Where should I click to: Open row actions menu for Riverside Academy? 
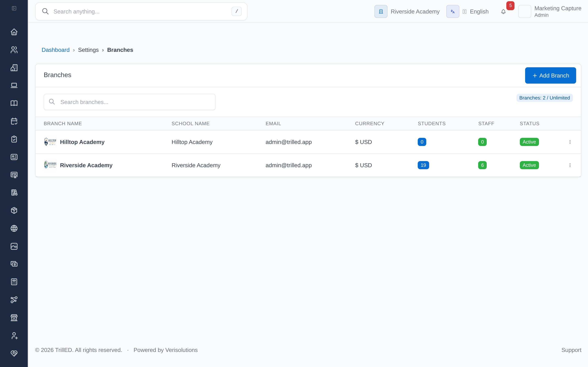tap(570, 165)
